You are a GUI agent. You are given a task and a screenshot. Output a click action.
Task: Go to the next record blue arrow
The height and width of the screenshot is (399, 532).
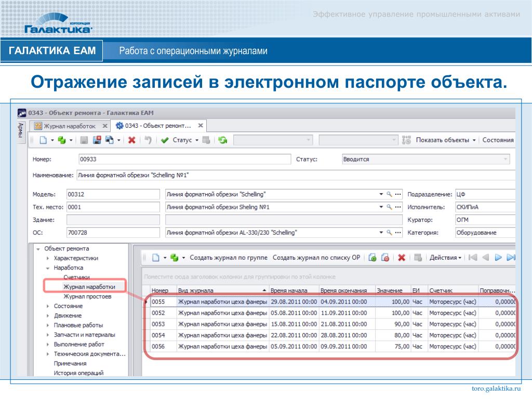(498, 258)
